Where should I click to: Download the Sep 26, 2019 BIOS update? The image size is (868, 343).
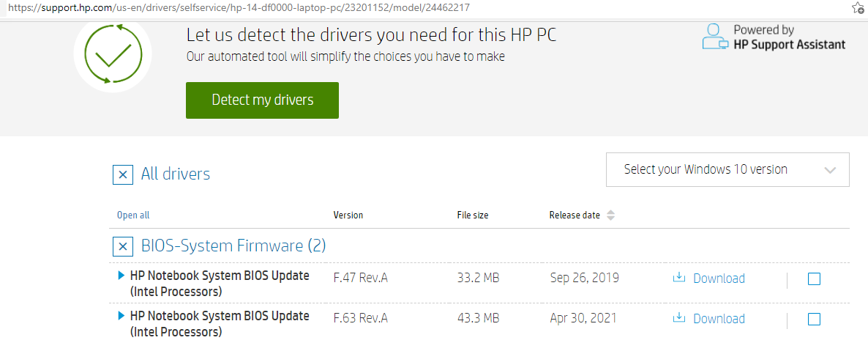coord(718,279)
